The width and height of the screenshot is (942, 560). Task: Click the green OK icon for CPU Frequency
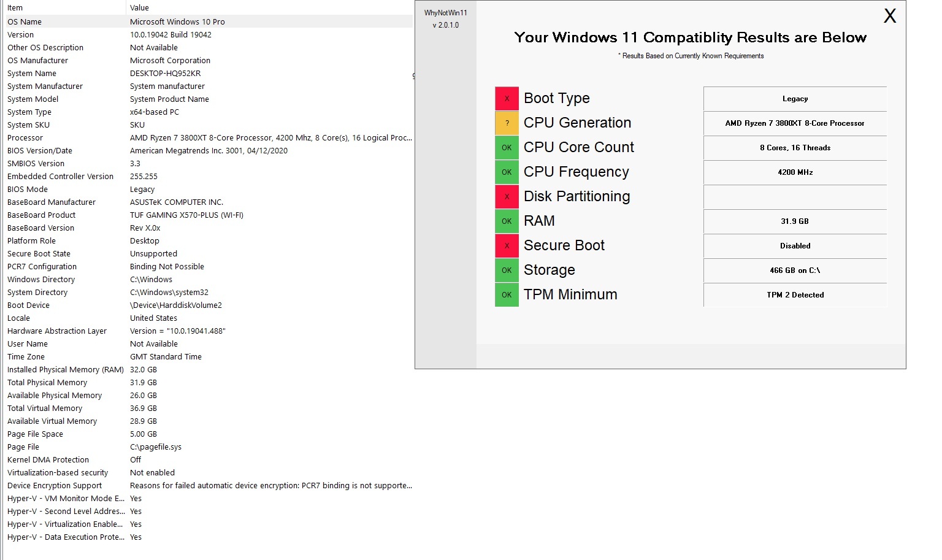click(x=507, y=172)
